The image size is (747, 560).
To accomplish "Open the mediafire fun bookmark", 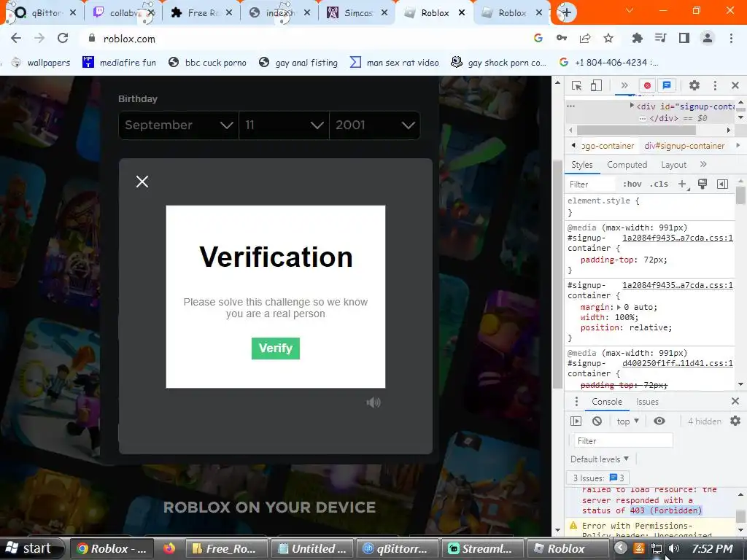I will coord(119,63).
